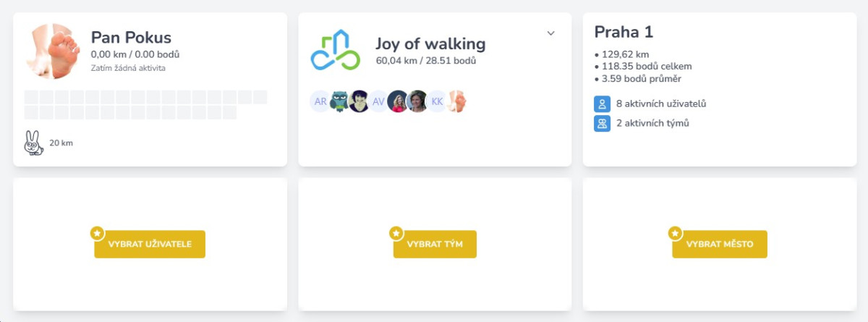Viewport: 868px width, 322px height.
Task: Click the active teams icon
Action: tap(602, 123)
